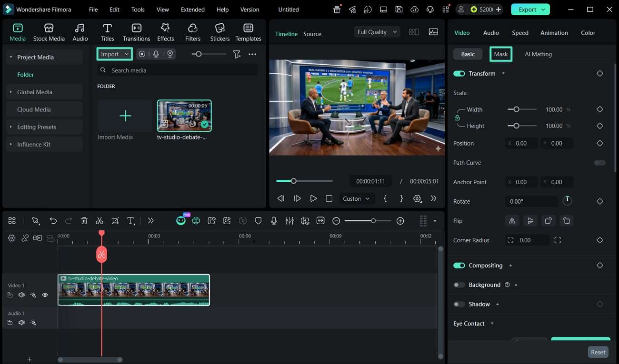This screenshot has width=619, height=364.
Task: Open the File menu
Action: (x=93, y=10)
